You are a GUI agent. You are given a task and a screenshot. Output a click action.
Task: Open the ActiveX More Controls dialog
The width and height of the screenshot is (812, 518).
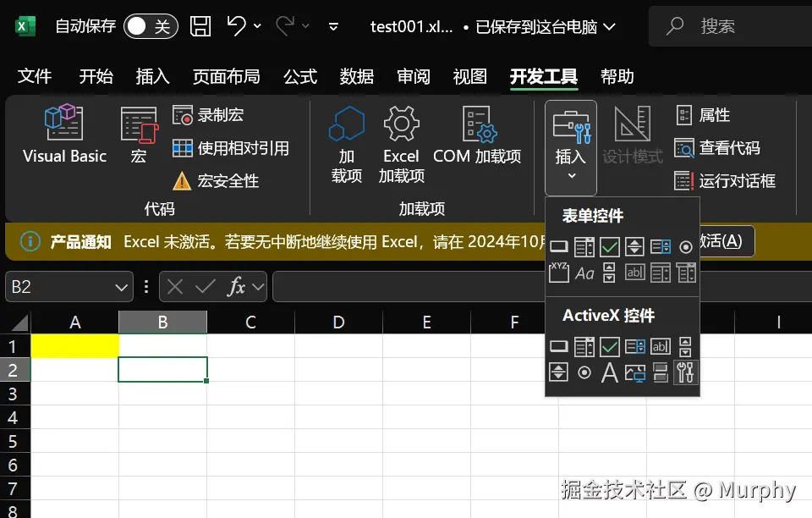coord(685,372)
